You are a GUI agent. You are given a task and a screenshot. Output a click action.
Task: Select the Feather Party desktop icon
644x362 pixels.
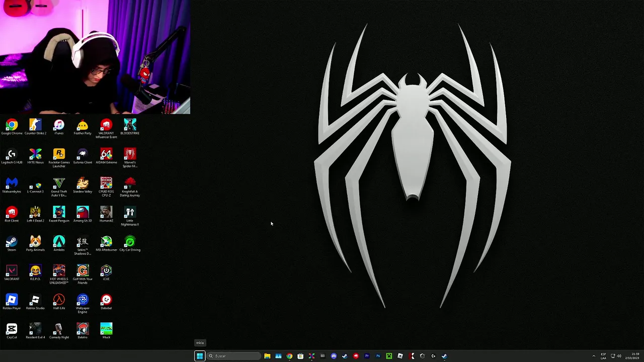coord(83,127)
